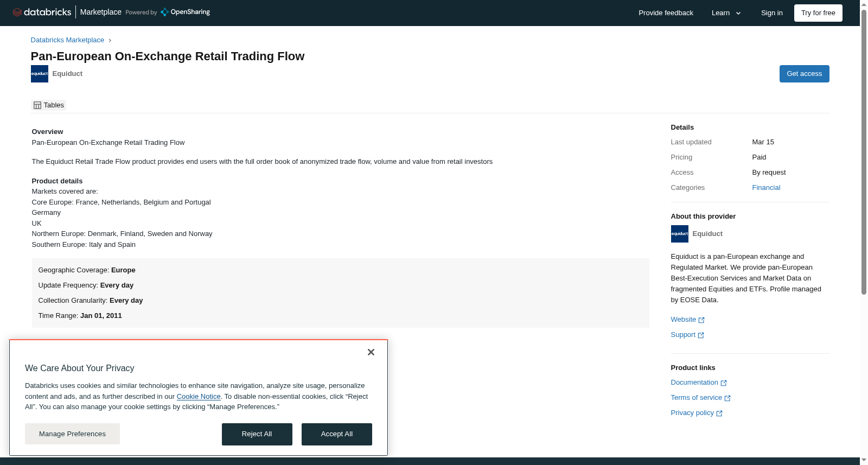Open the Marketplace header link
The image size is (868, 465).
pyautogui.click(x=101, y=12)
